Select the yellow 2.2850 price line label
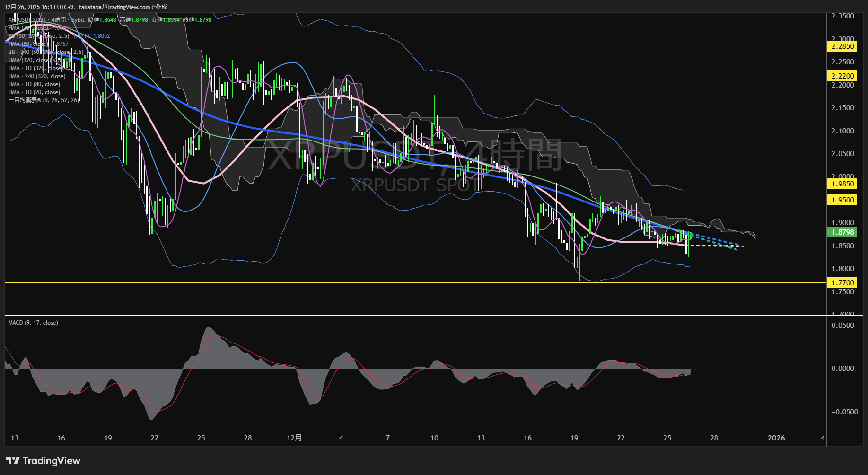The width and height of the screenshot is (868, 475). point(843,46)
